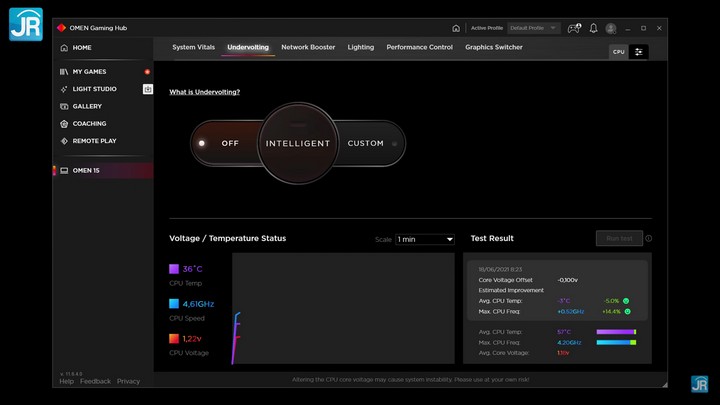
Task: Open the Active Profile dropdown
Action: (534, 28)
